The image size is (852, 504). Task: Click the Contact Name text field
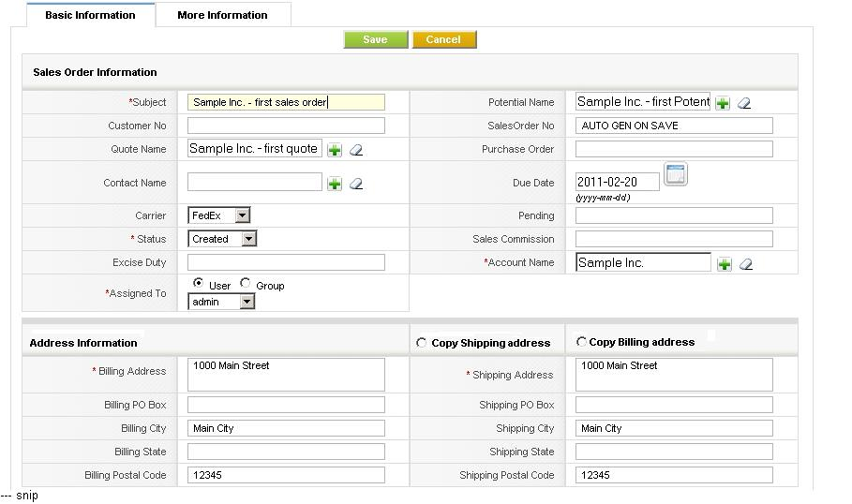tap(255, 182)
